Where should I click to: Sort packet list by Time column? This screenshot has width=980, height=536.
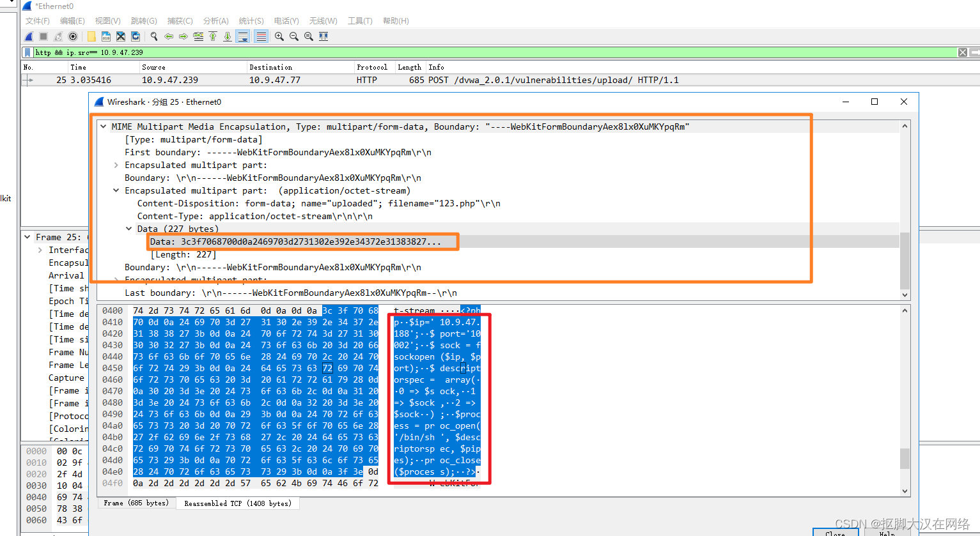tap(104, 67)
